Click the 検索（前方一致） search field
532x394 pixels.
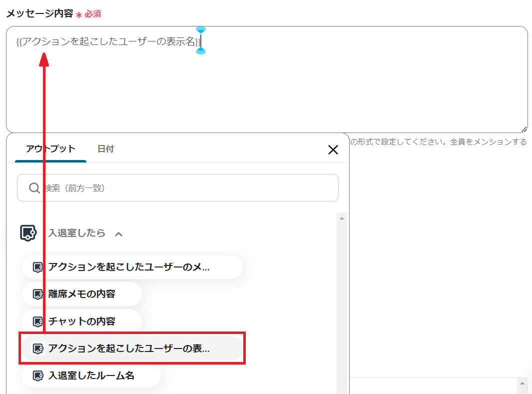(177, 188)
